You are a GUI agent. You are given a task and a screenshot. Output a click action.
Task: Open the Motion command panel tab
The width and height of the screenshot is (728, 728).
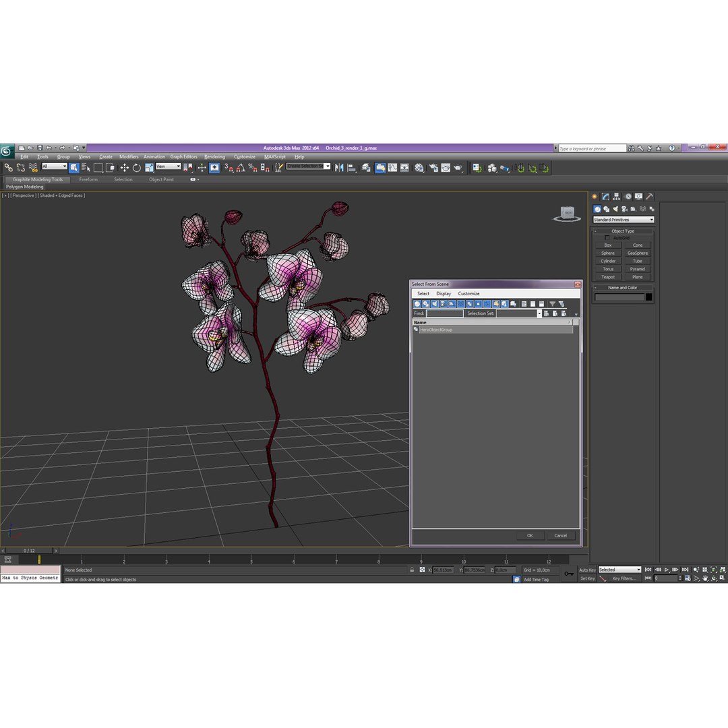pyautogui.click(x=628, y=196)
